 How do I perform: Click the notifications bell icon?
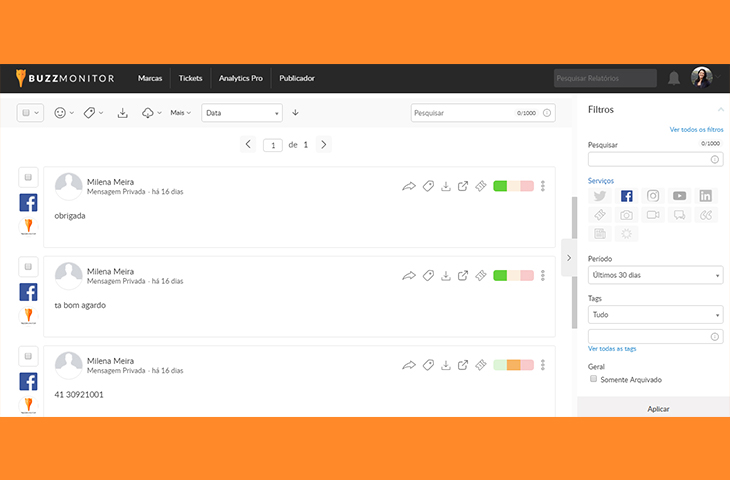click(674, 78)
